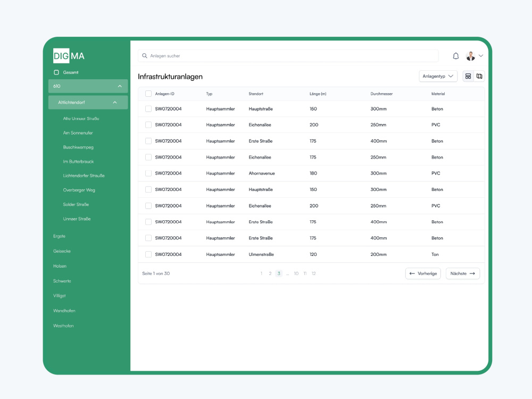Viewport: 532px width, 399px height.
Task: Sort by Länge (m) column header
Action: click(x=318, y=94)
